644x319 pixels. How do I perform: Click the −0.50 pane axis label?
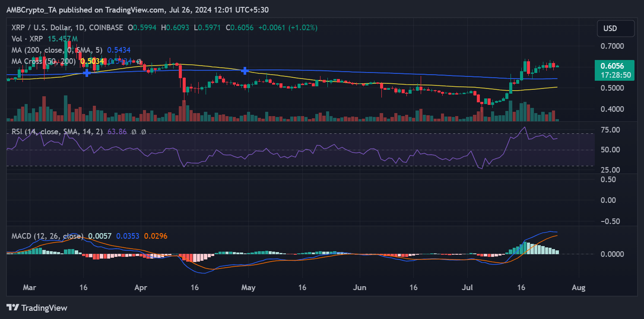pyautogui.click(x=610, y=221)
